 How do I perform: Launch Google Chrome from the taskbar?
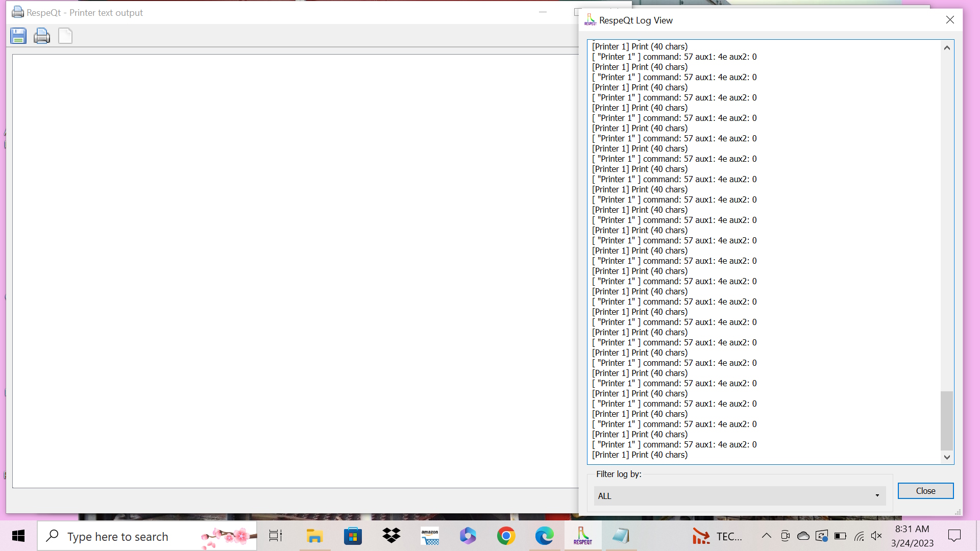506,536
